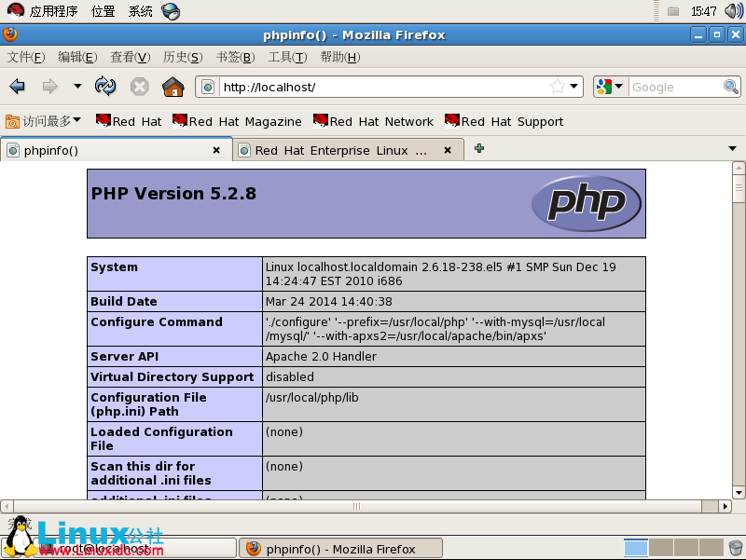The image size is (746, 560).
Task: Go to the Home page icon
Action: tap(173, 87)
